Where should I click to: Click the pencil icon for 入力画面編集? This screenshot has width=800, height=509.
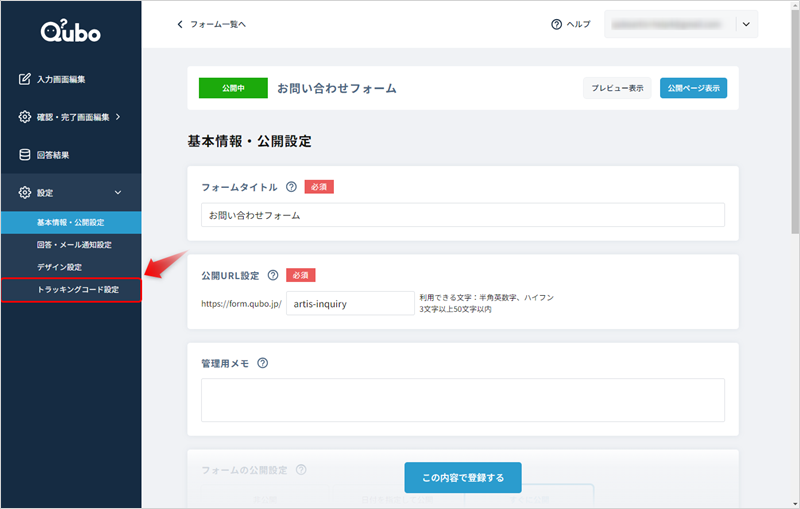coord(25,79)
